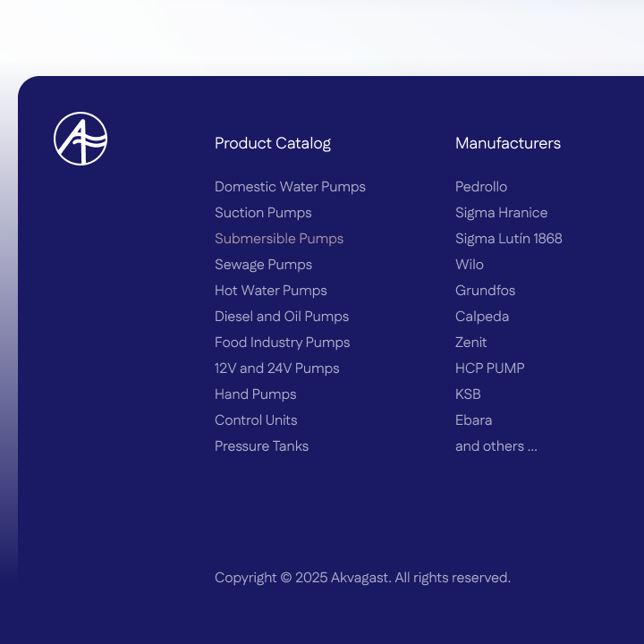Open 12V and 24V Pumps link
This screenshot has width=644, height=644.
[x=277, y=369]
